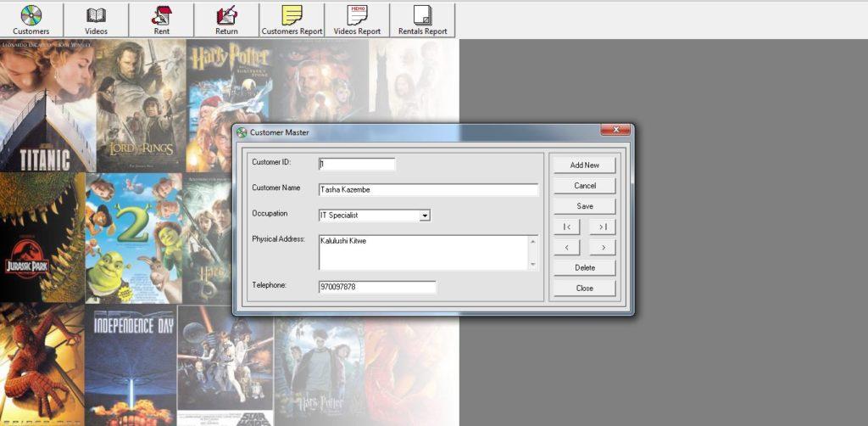The height and width of the screenshot is (426, 868).
Task: Click the Physical Address label
Action: (x=278, y=239)
